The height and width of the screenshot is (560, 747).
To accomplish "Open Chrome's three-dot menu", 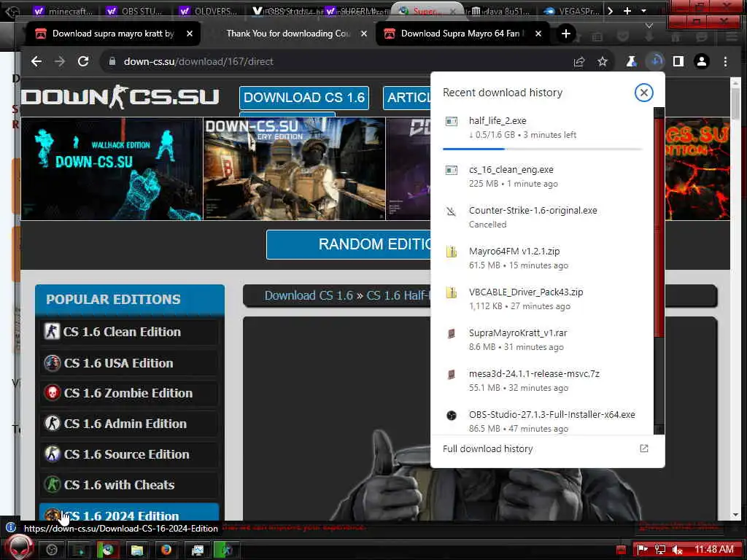I will tap(725, 61).
